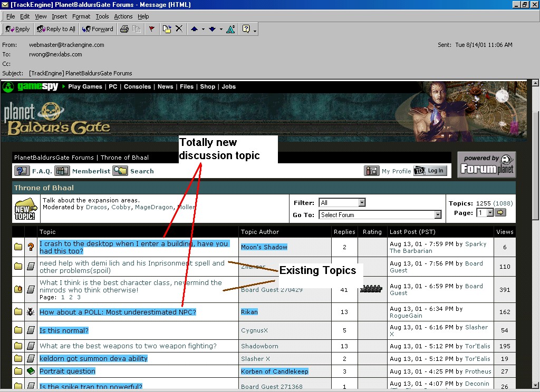Click author link Moon's Shadow
540x392 pixels.
(264, 247)
